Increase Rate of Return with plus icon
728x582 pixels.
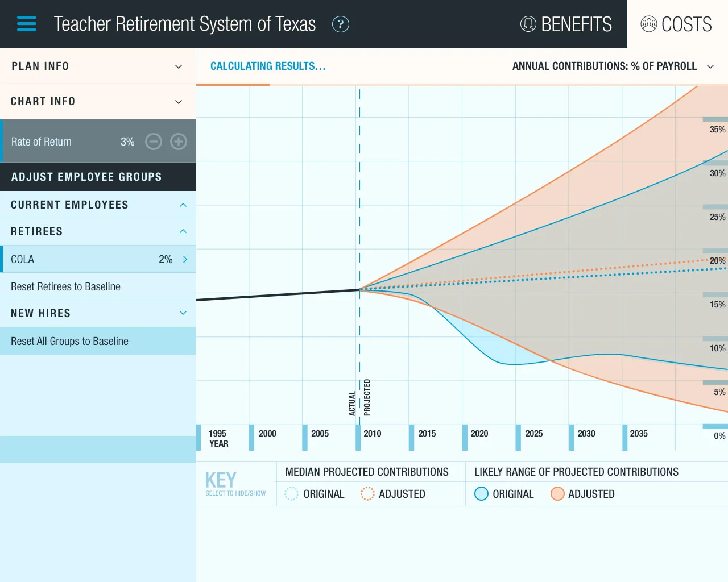point(179,142)
